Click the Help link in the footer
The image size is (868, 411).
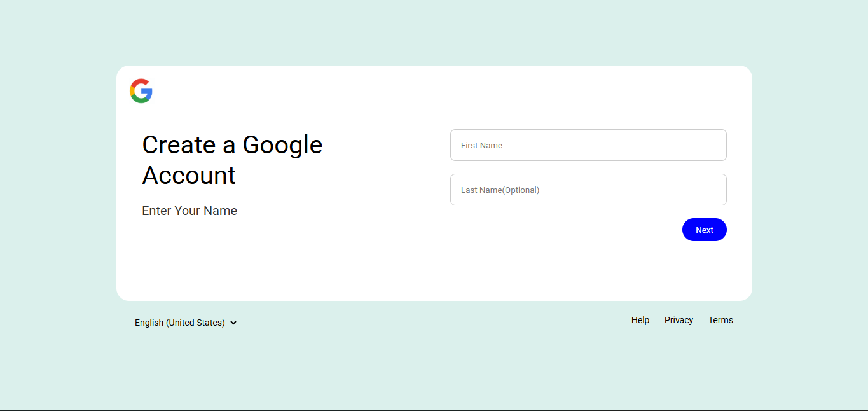click(640, 320)
